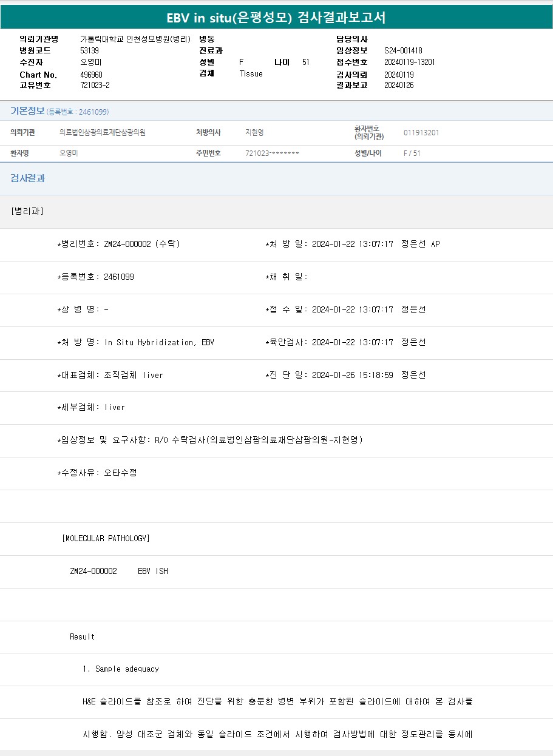Select the 처방명 In Situ Hybridization, EBV line
Screen dimensions: 553x756
[x=135, y=342]
